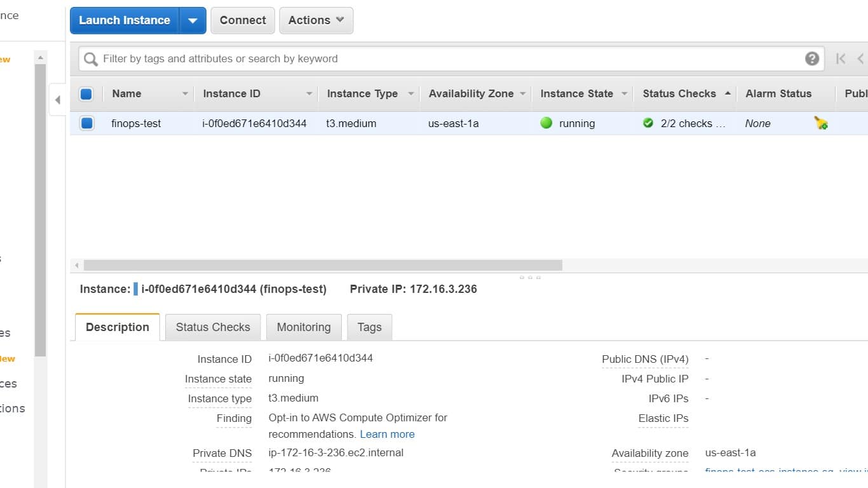
Task: Open the Learn more link about Compute Optimizer
Action: pyautogui.click(x=387, y=434)
